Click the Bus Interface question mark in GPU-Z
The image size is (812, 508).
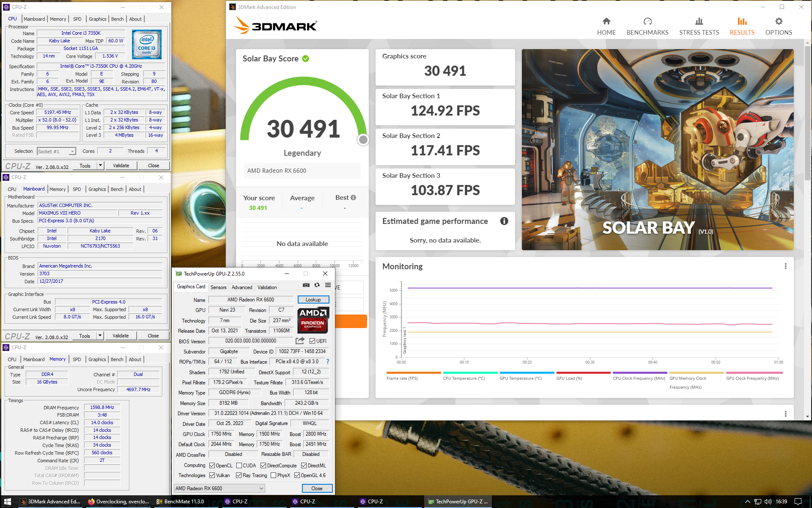click(328, 362)
